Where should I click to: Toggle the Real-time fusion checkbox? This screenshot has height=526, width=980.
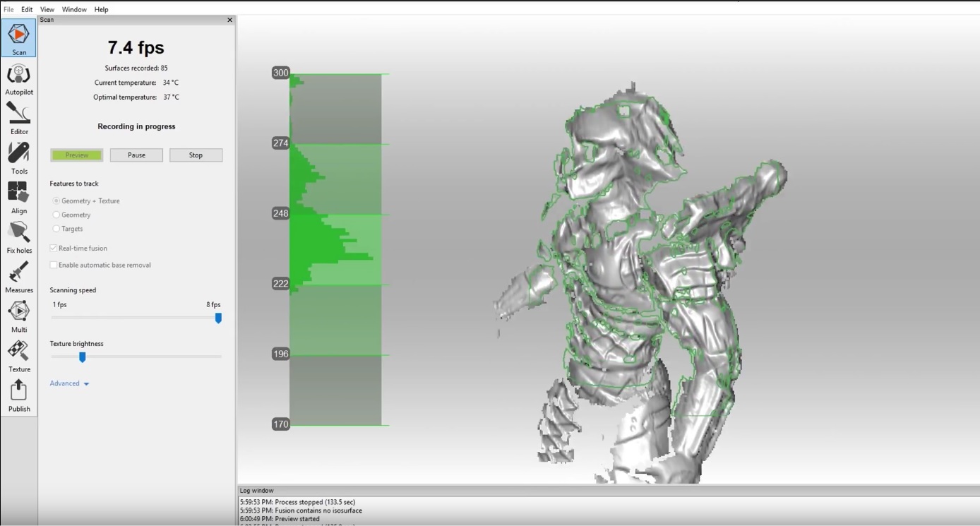[54, 249]
